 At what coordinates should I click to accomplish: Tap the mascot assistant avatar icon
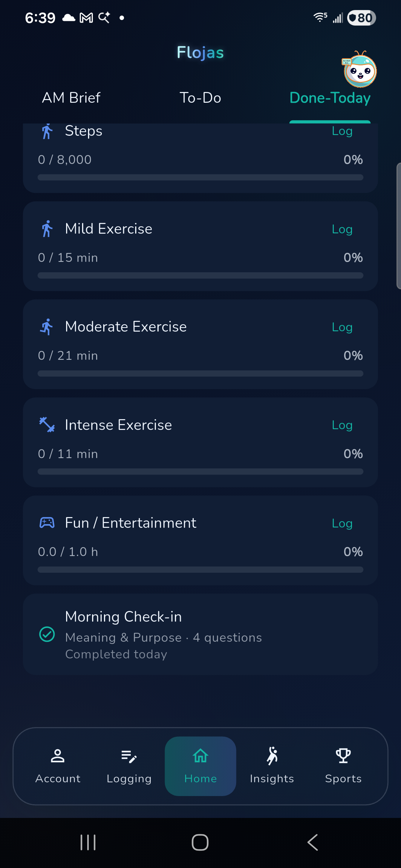click(x=359, y=69)
